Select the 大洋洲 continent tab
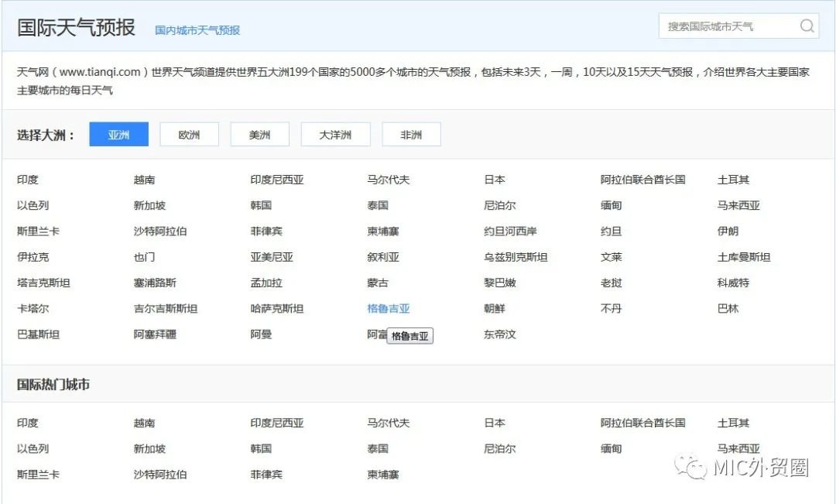The width and height of the screenshot is (836, 504). coord(335,133)
